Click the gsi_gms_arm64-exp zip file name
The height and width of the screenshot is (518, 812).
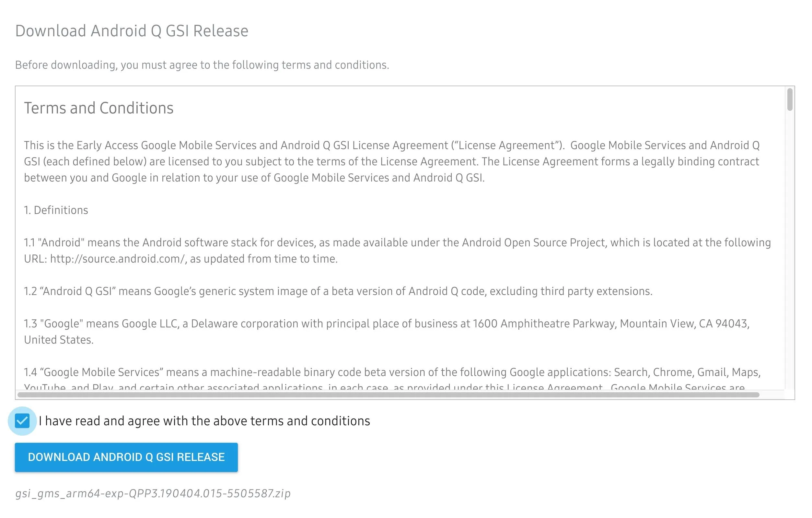(x=153, y=493)
